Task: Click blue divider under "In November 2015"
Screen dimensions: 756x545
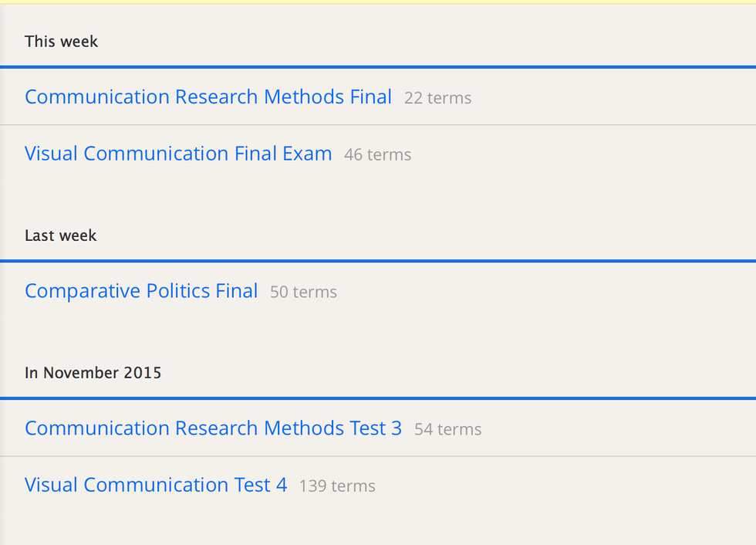Action: pyautogui.click(x=378, y=398)
